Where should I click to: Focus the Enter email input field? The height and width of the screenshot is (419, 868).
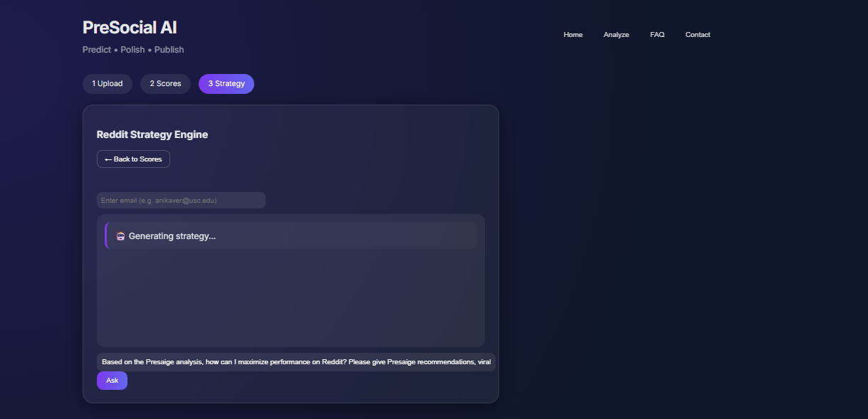181,201
